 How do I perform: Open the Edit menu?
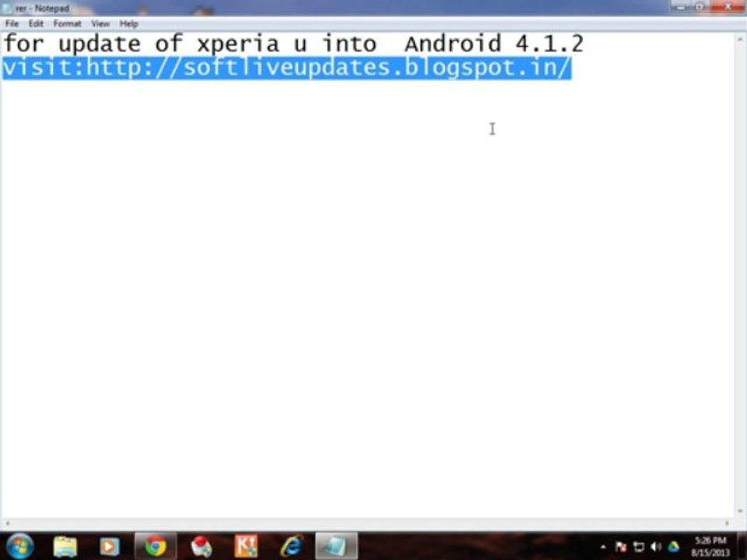[x=36, y=24]
